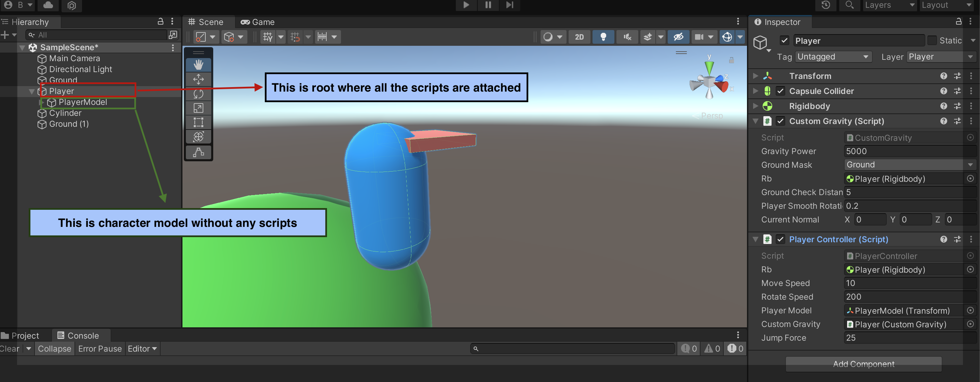Select PlayerModel in the Hierarchy

click(83, 102)
